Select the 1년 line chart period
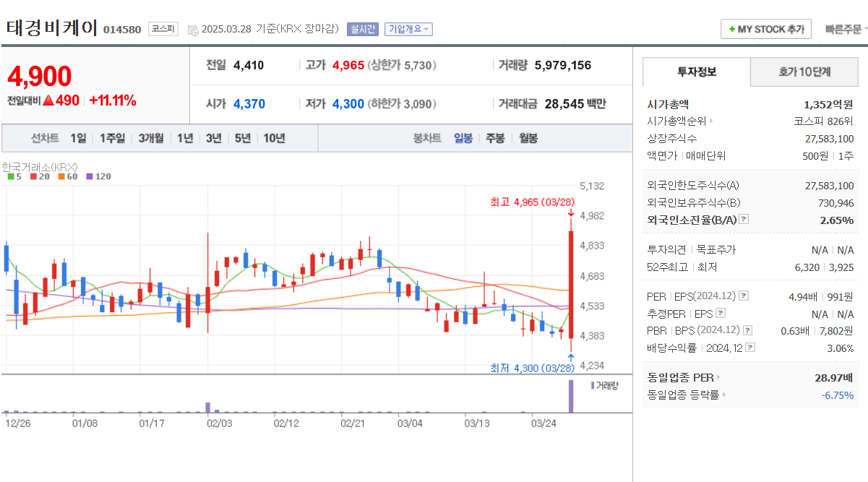The width and height of the screenshot is (868, 482). [185, 138]
